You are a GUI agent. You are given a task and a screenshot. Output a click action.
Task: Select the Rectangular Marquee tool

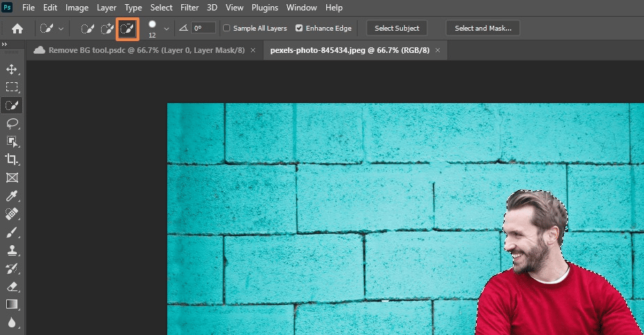click(x=12, y=87)
